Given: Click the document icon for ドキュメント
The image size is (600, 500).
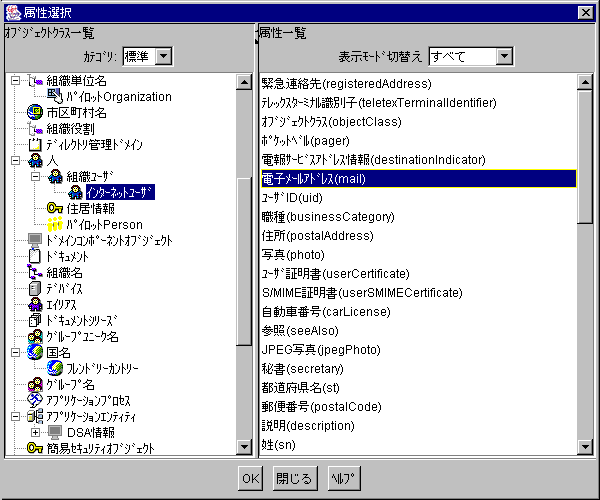Looking at the screenshot, I should tap(35, 256).
